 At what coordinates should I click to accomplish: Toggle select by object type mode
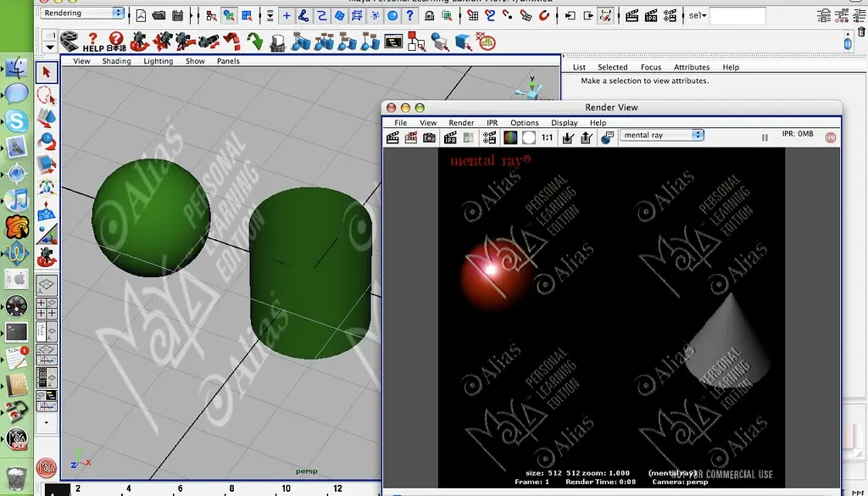[229, 15]
